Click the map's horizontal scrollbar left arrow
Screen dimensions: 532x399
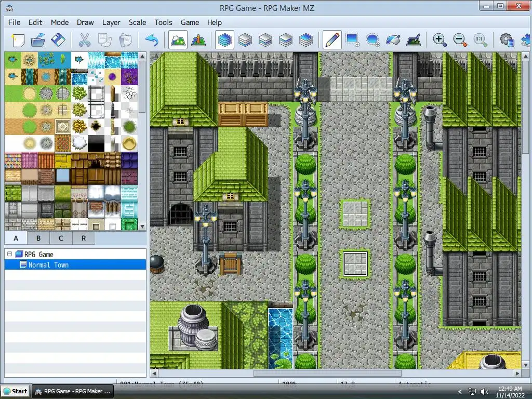click(x=154, y=373)
